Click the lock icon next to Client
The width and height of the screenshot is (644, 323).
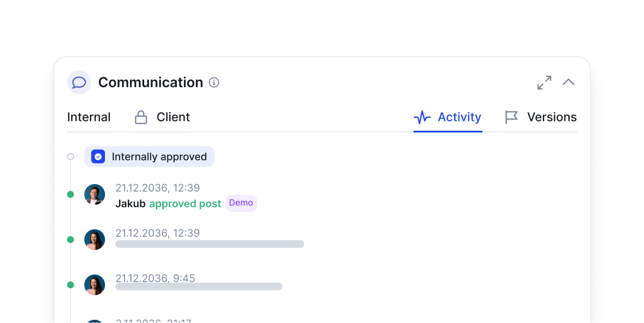pyautogui.click(x=141, y=118)
